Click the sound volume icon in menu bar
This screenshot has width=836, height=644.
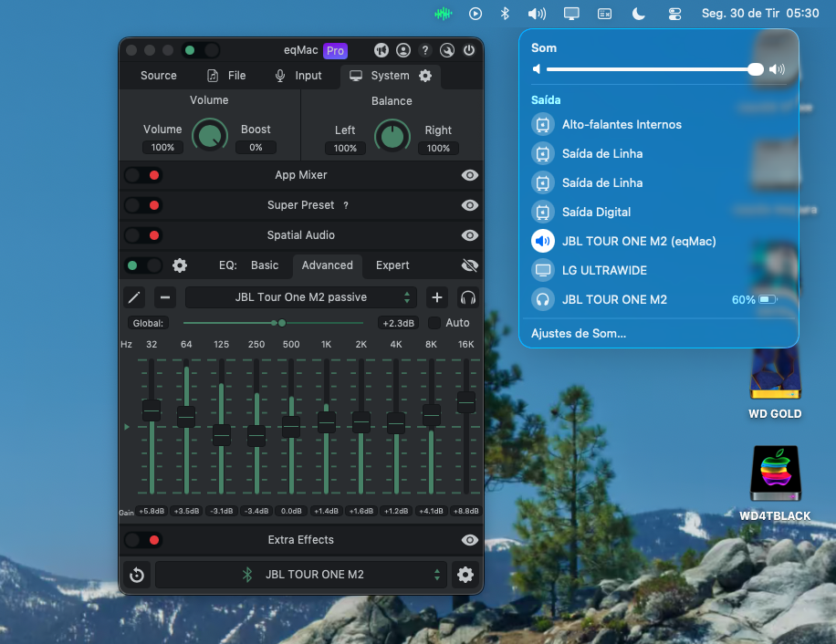pos(537,14)
